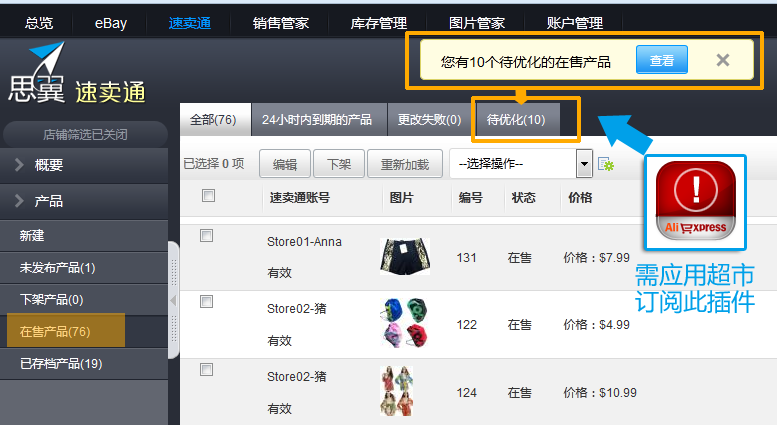This screenshot has width=777, height=425.
Task: Click the 店铺筛选已关闭 filter bar
Action: (85, 134)
